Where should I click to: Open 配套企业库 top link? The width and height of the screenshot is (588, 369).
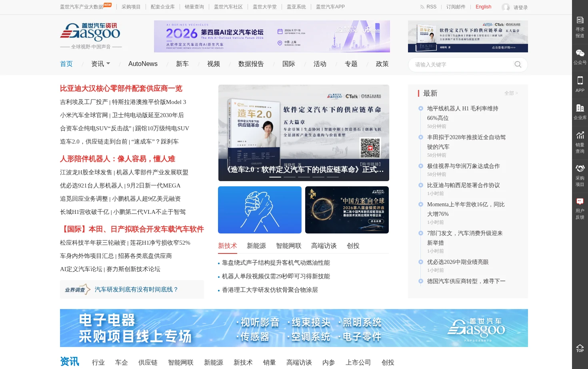coord(163,7)
